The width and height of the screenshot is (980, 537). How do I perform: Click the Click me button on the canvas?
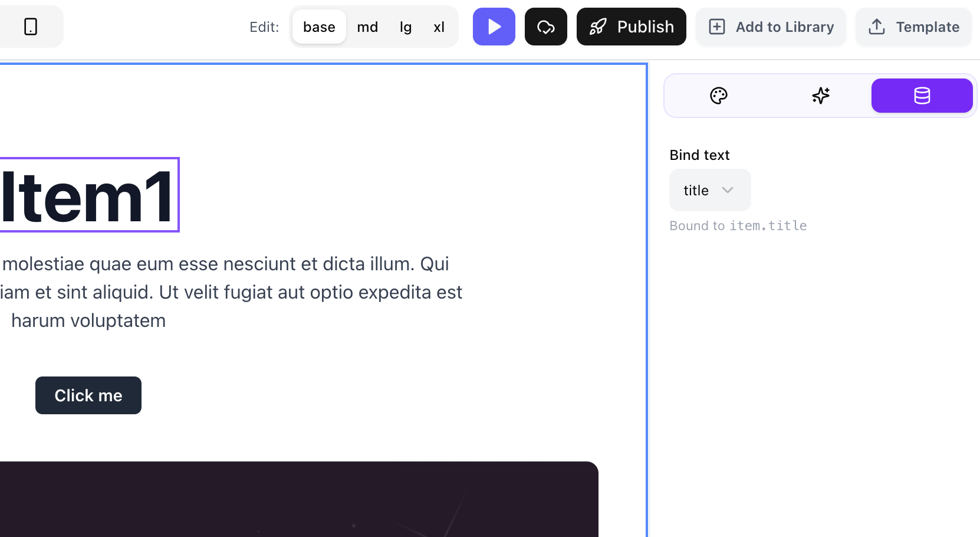(88, 395)
